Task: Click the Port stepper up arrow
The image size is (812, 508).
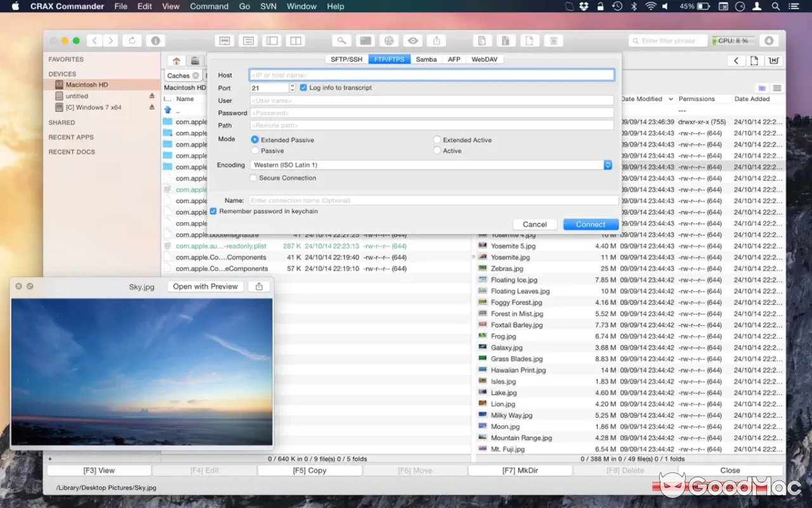Action: (291, 85)
